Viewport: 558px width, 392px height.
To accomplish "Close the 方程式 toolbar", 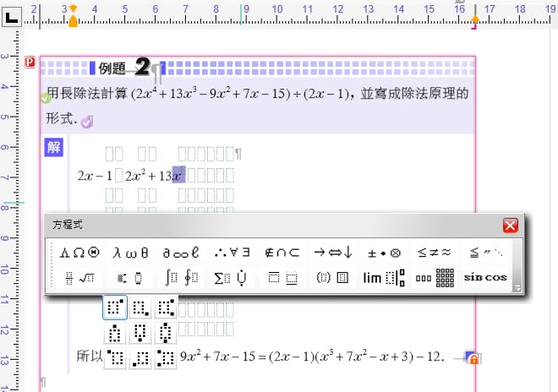I will point(510,225).
